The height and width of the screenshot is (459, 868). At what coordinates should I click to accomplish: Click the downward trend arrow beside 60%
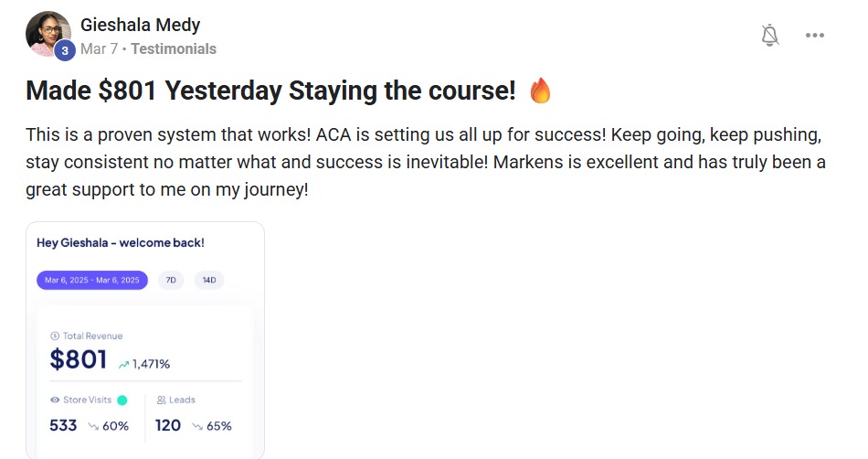[93, 426]
